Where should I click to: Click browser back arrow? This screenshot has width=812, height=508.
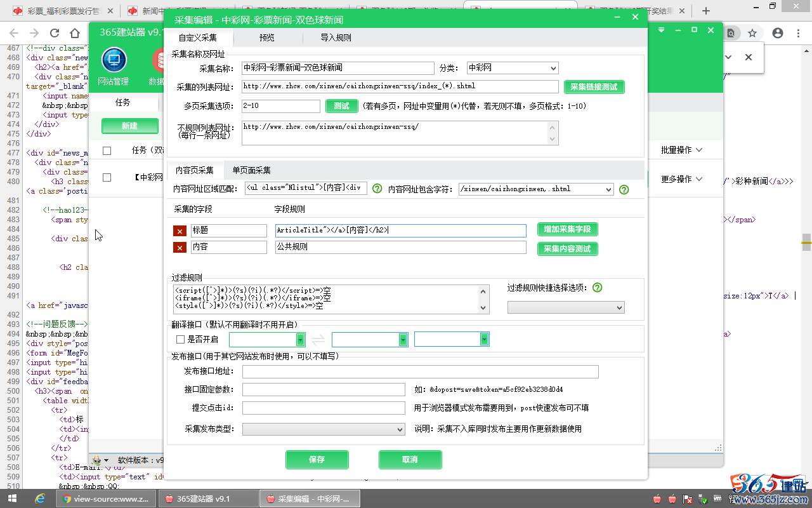click(x=13, y=33)
